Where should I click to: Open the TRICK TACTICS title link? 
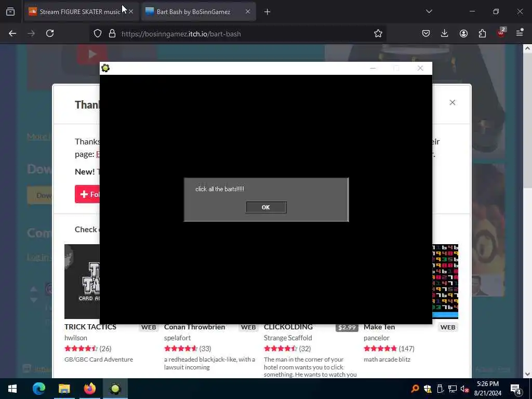click(x=90, y=327)
